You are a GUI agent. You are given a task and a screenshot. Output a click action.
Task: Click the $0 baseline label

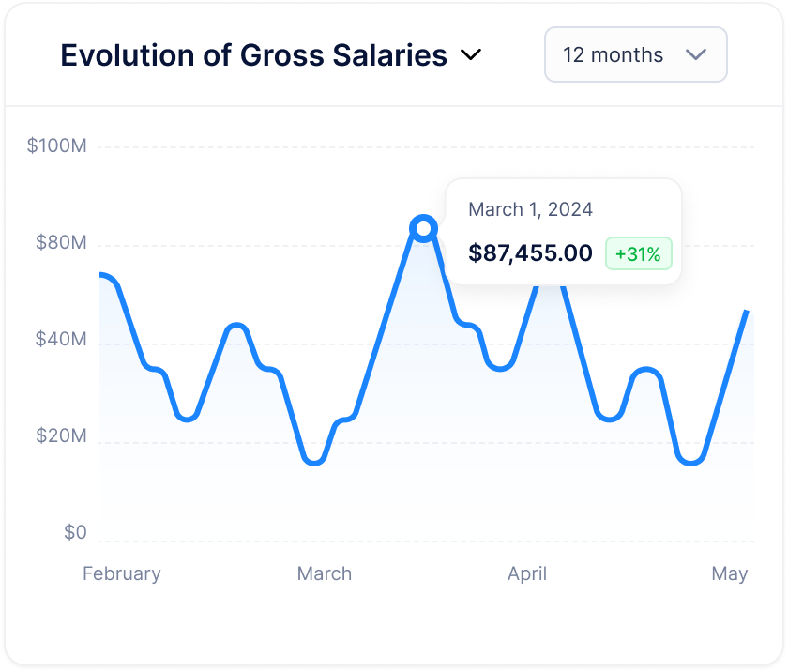pos(75,532)
